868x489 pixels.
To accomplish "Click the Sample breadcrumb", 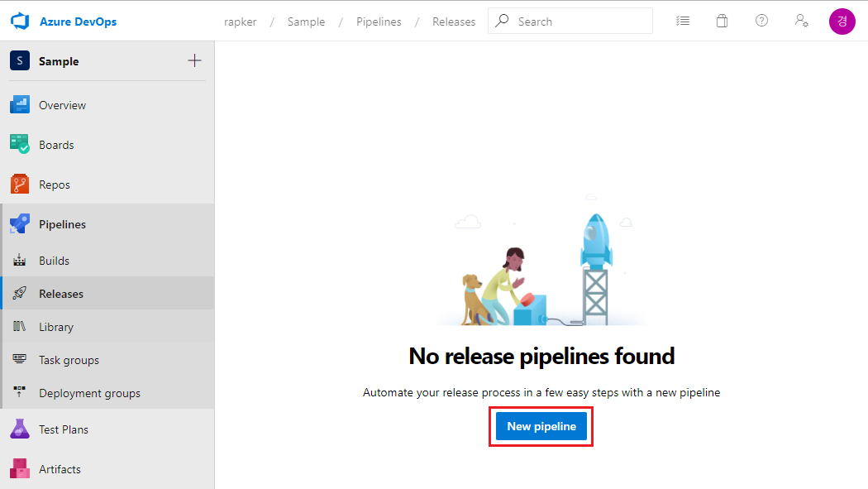I will click(306, 22).
